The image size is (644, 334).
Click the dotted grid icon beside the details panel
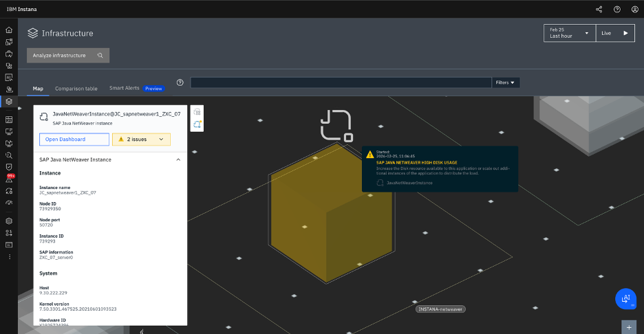click(197, 112)
